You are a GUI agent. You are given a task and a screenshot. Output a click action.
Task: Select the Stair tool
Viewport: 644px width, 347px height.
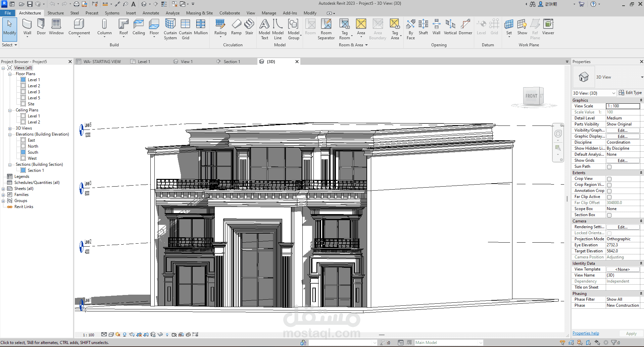(x=249, y=27)
